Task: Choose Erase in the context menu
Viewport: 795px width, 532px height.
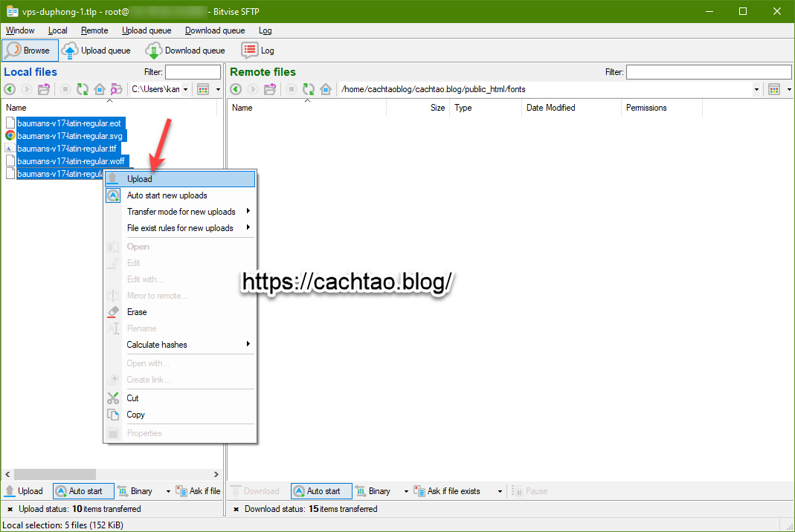Action: [180, 312]
